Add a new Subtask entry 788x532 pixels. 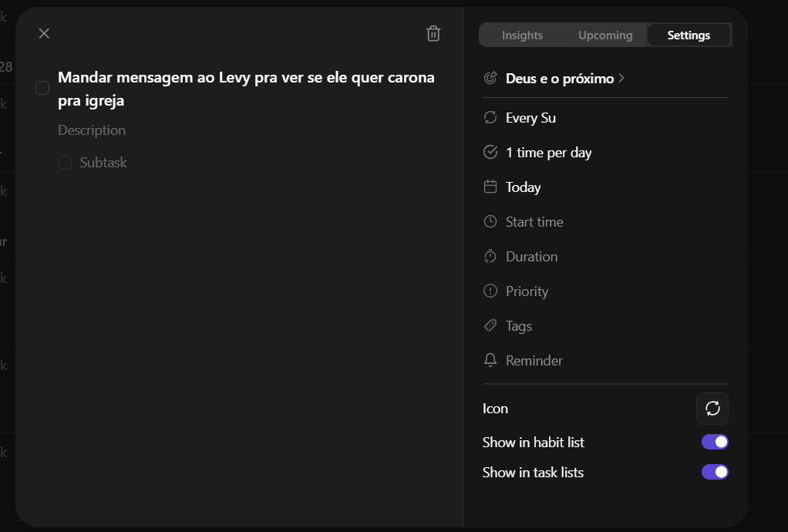pyautogui.click(x=103, y=162)
